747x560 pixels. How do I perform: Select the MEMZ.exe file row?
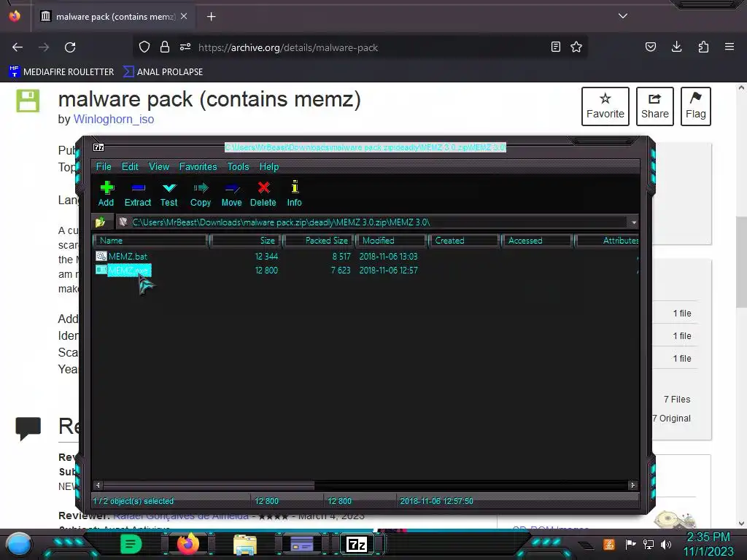coord(366,270)
